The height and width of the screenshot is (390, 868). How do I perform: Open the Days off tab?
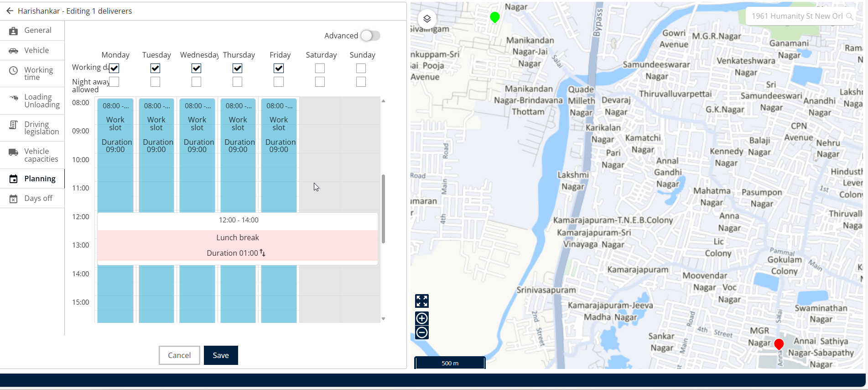(x=38, y=198)
